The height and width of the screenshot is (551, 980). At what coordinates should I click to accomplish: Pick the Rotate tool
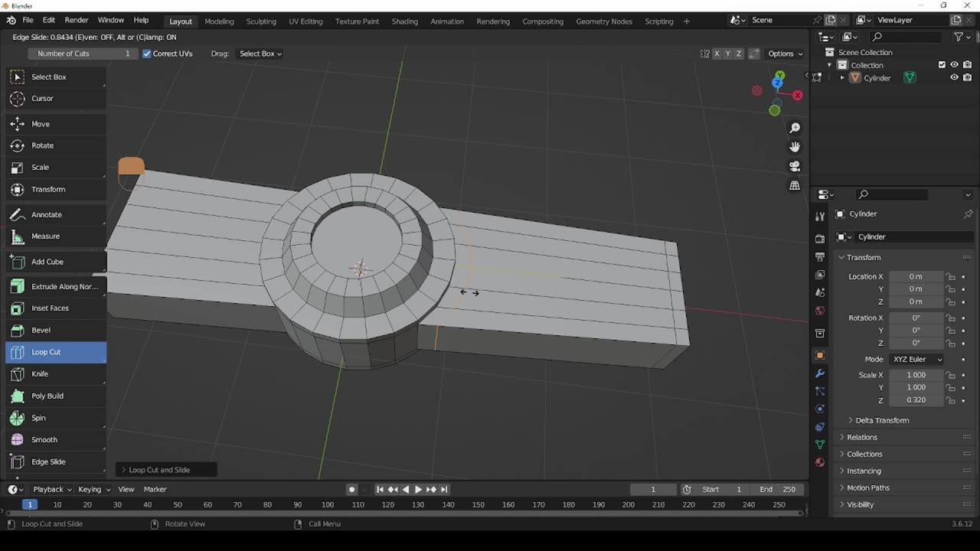click(x=56, y=145)
